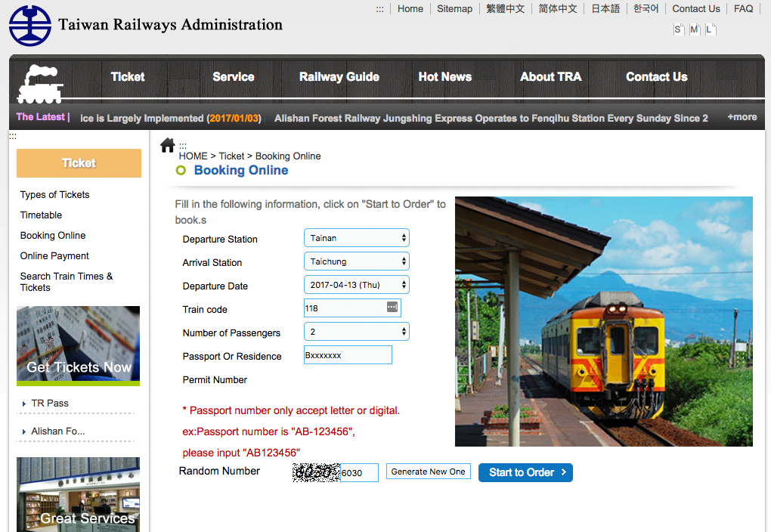Switch to Simplified Chinese (简体中文)

pos(558,9)
